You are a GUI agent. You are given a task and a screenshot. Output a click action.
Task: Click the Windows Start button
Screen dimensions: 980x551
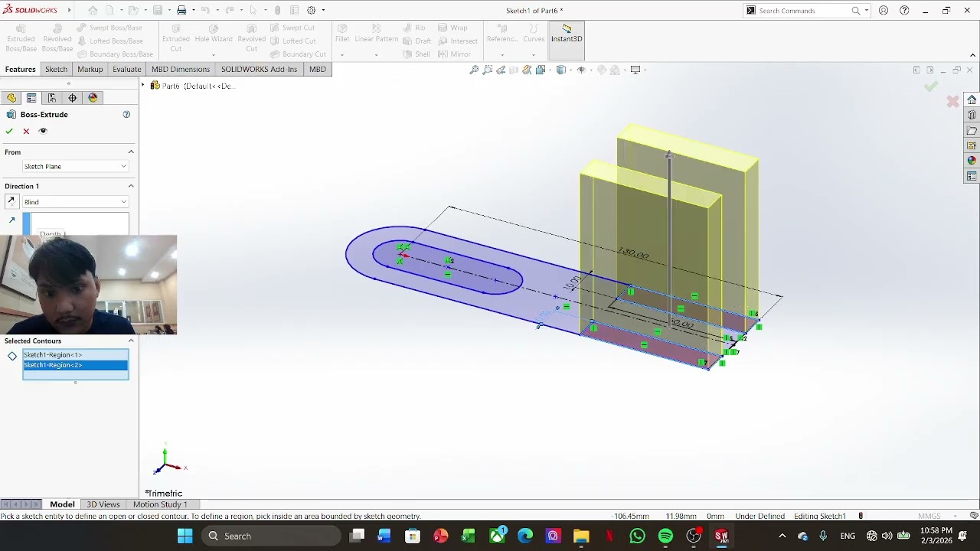(x=185, y=536)
